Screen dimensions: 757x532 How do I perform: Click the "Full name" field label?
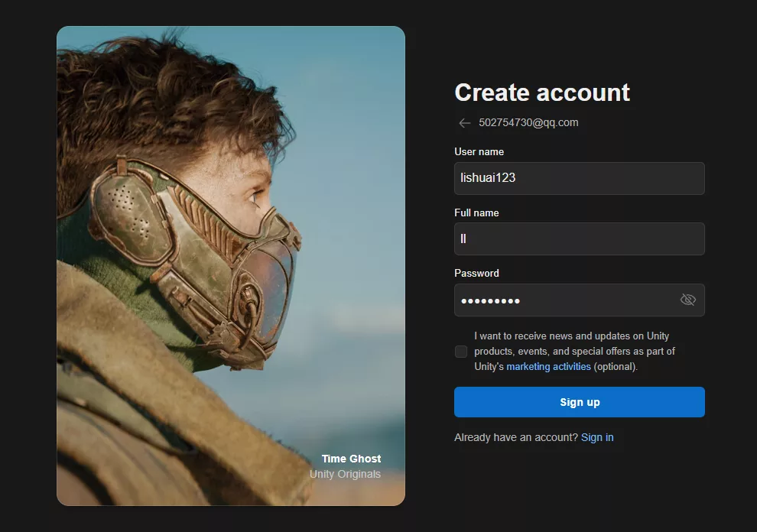tap(476, 213)
